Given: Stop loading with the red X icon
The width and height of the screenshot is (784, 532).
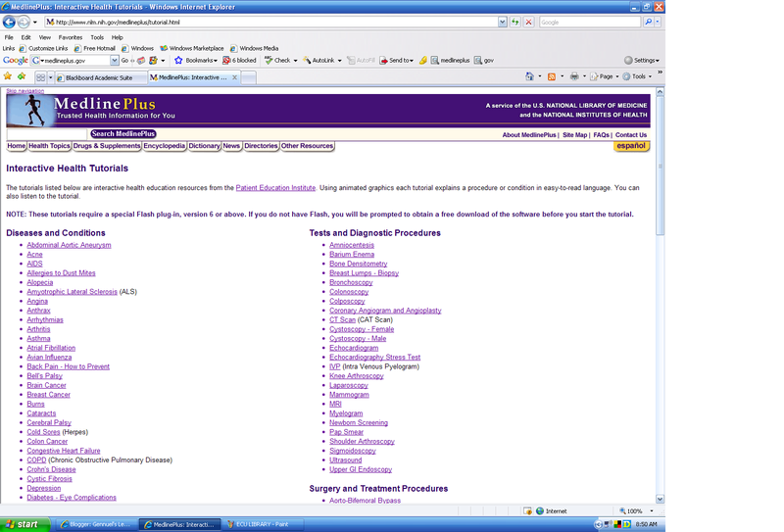Looking at the screenshot, I should click(x=528, y=22).
